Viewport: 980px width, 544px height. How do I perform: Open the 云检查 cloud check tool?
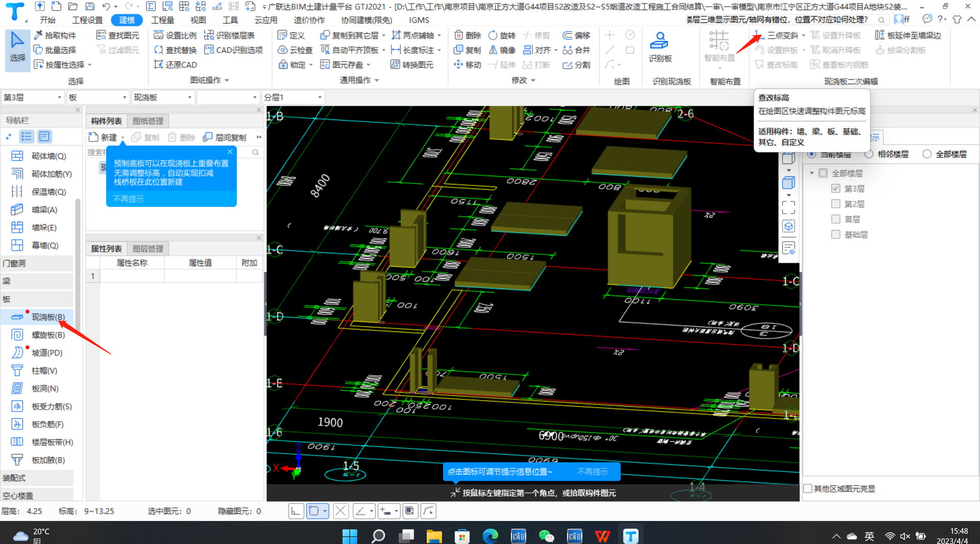point(295,50)
